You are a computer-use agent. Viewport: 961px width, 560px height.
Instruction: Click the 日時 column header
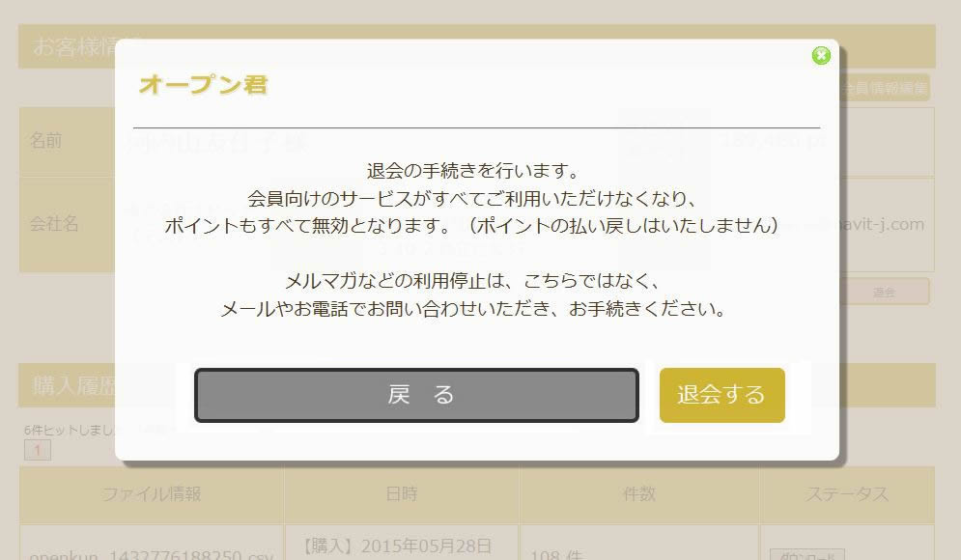402,494
